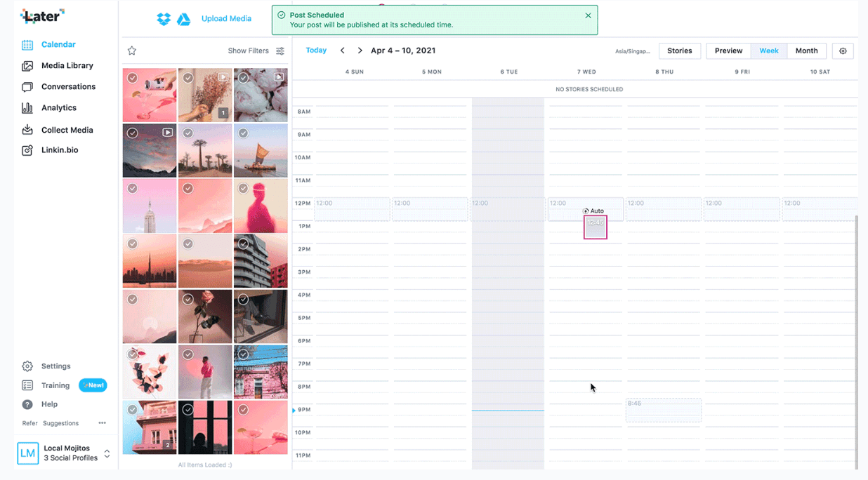Go to previous week arrow
Viewport: 868px width, 480px height.
(x=343, y=51)
